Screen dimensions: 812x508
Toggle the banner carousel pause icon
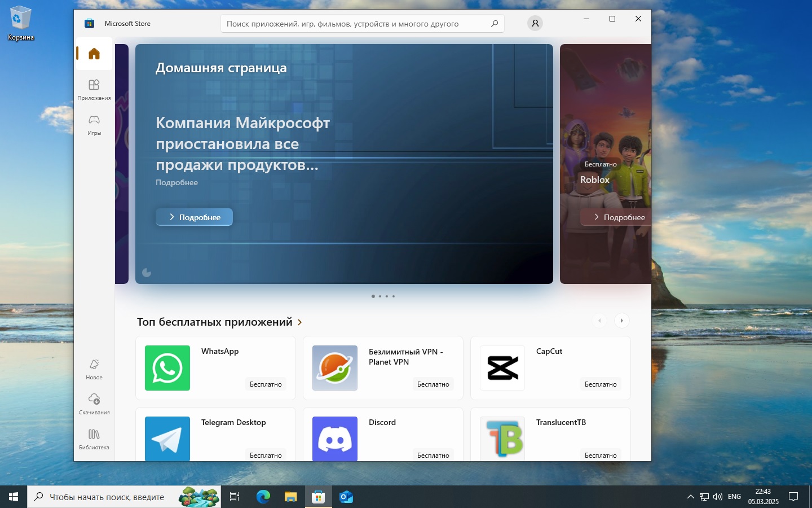(147, 273)
